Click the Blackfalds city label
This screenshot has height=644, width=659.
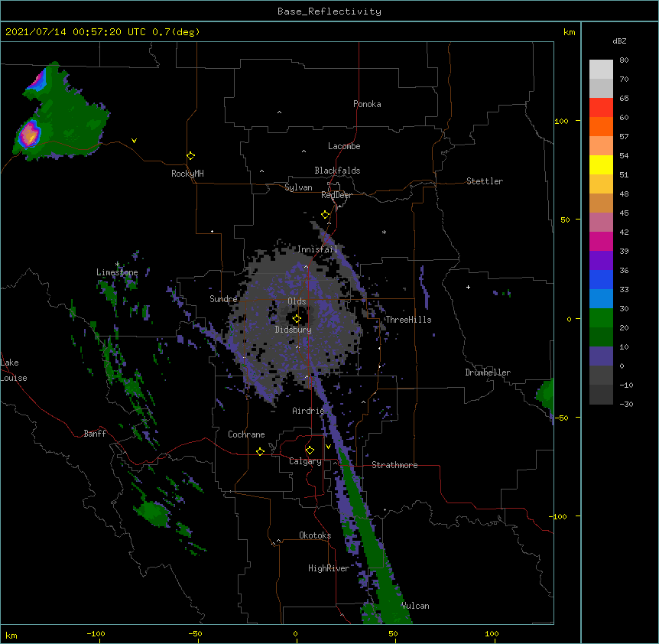click(x=337, y=171)
